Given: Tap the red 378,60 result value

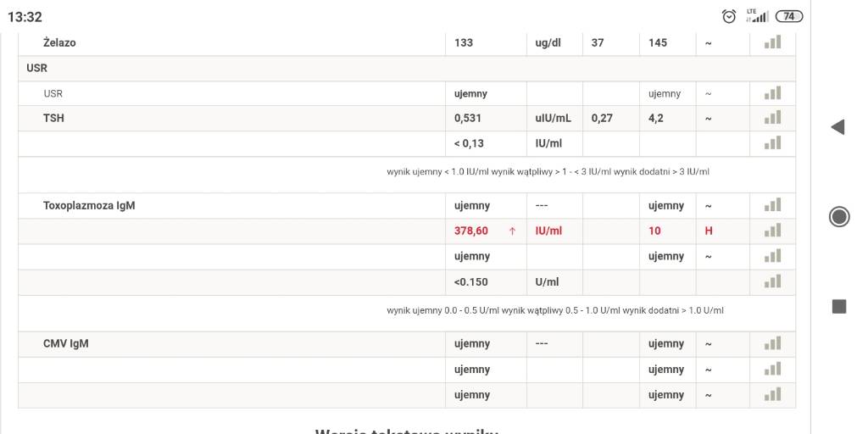Looking at the screenshot, I should [x=471, y=231].
